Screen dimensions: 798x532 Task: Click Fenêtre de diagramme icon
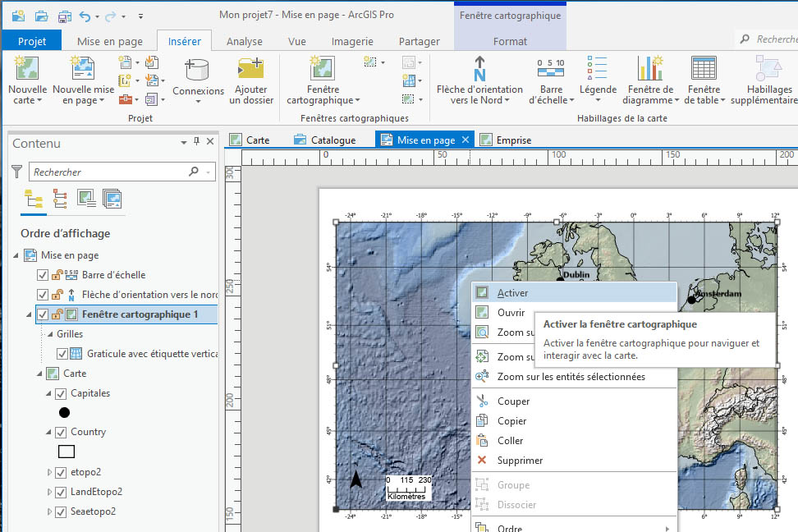tap(650, 69)
